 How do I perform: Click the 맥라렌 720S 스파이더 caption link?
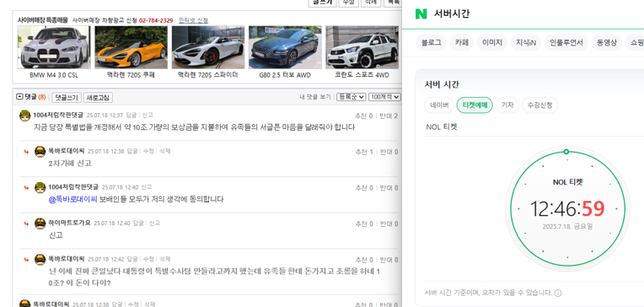point(208,75)
